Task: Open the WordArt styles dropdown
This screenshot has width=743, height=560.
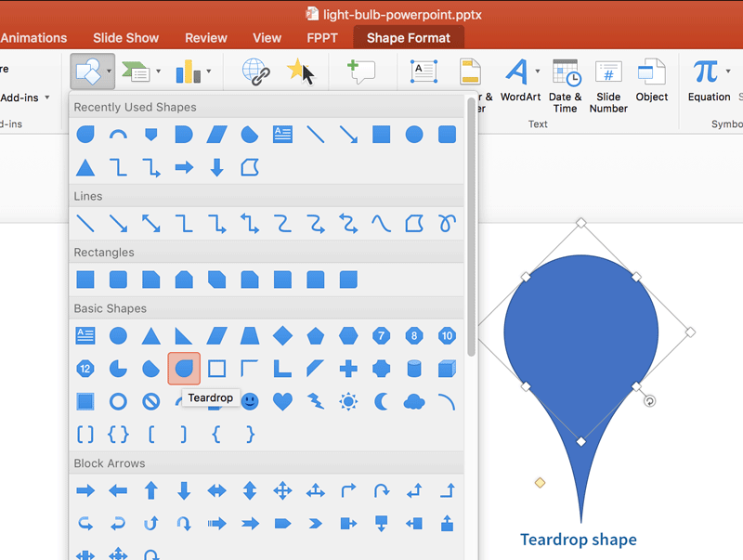Action: (x=537, y=72)
